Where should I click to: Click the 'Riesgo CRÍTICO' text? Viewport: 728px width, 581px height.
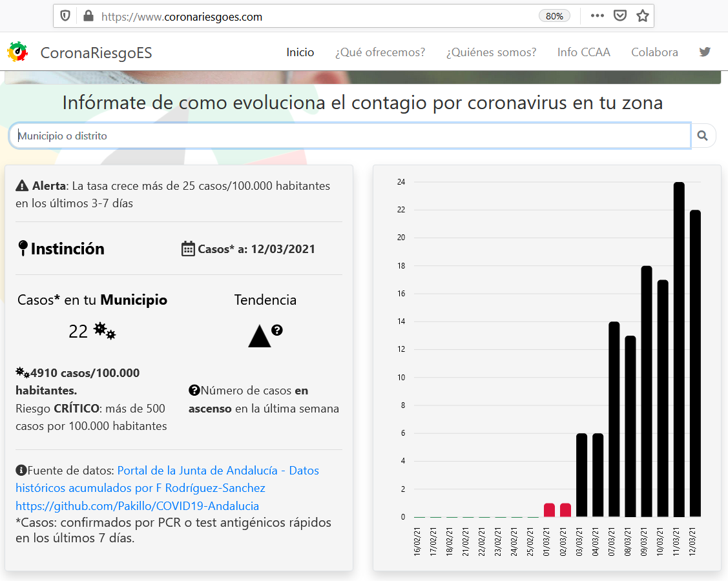57,409
